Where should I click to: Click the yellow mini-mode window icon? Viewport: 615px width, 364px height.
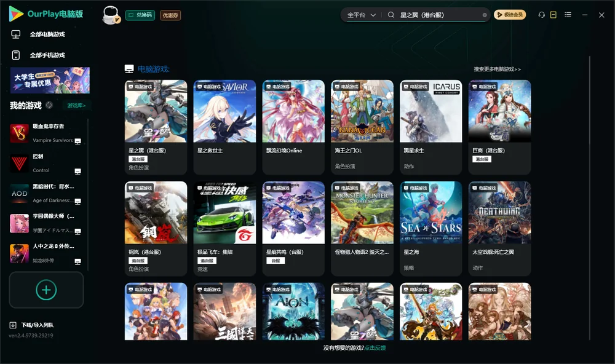pos(553,15)
